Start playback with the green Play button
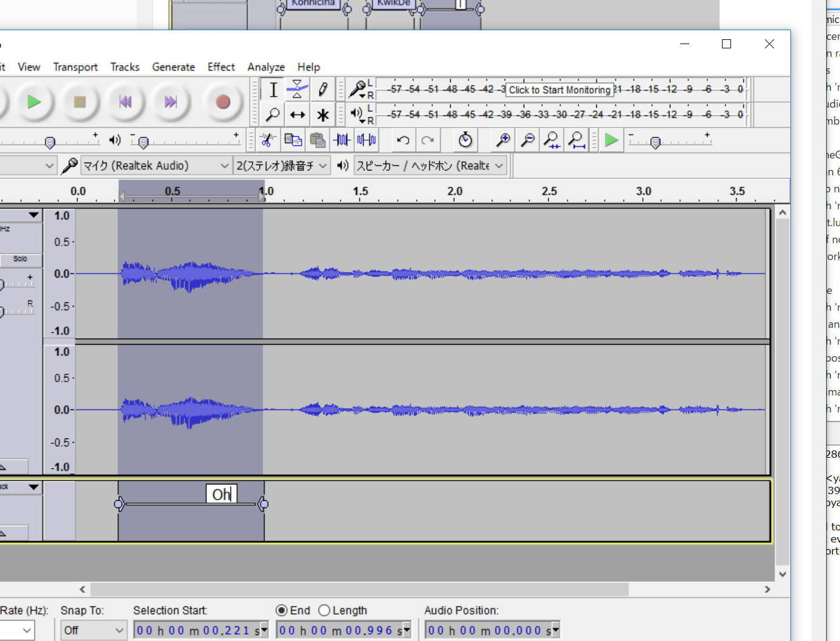Image resolution: width=840 pixels, height=641 pixels. coord(34,102)
